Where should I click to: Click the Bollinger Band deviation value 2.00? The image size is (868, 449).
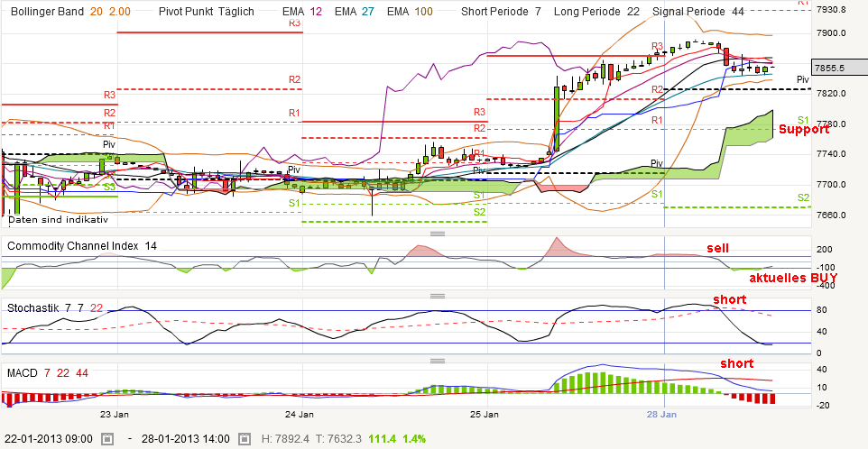(119, 12)
